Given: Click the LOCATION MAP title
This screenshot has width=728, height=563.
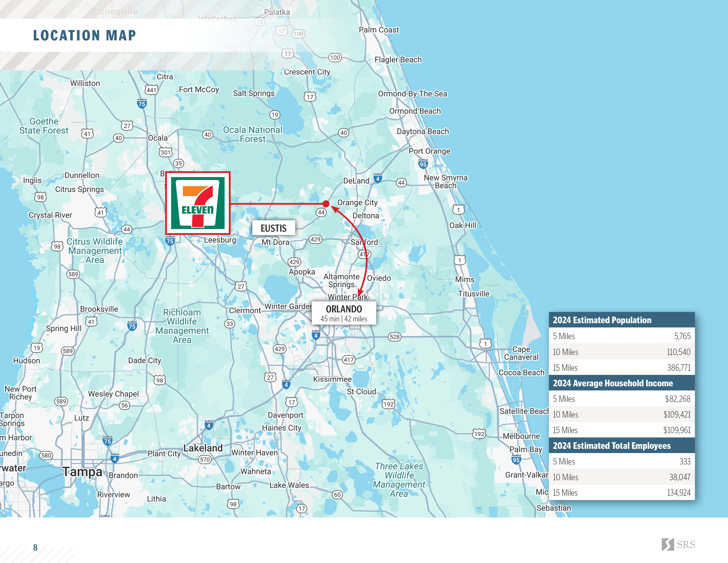Looking at the screenshot, I should click(x=84, y=35).
